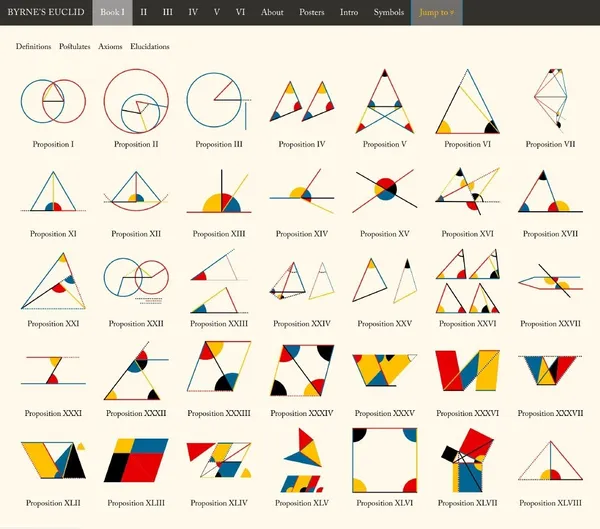Open Book IV
600x529 pixels.
coord(193,12)
